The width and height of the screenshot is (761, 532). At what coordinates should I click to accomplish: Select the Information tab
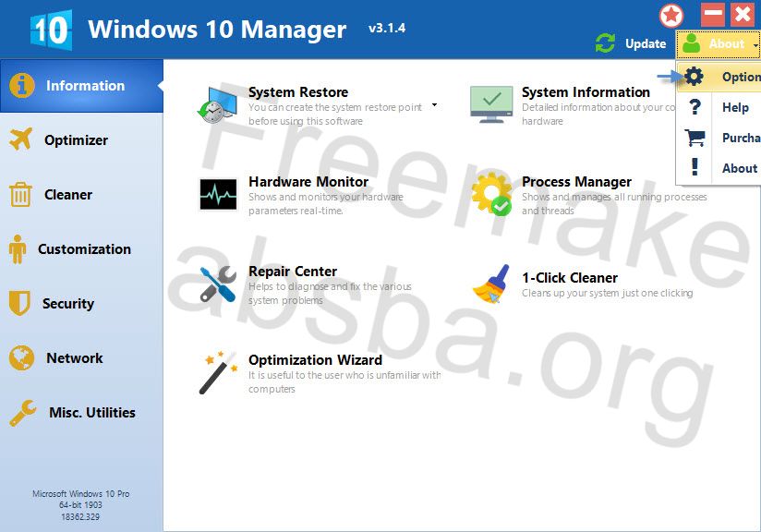(81, 86)
